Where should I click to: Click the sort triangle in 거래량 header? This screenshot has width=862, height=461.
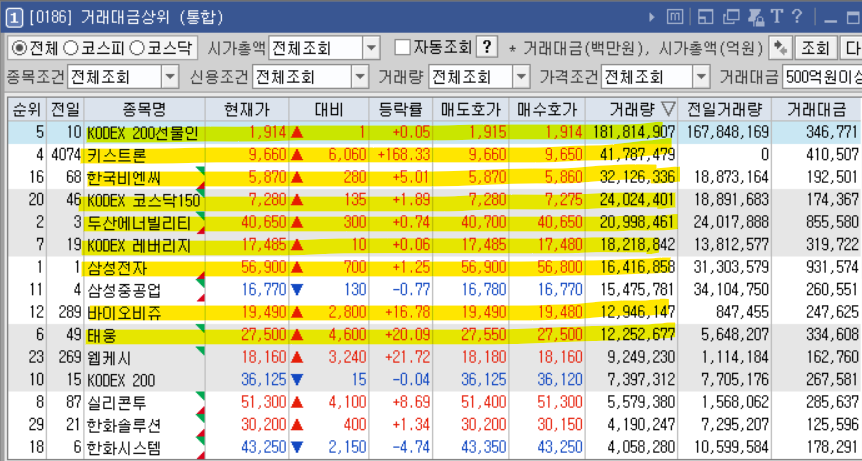pyautogui.click(x=668, y=109)
